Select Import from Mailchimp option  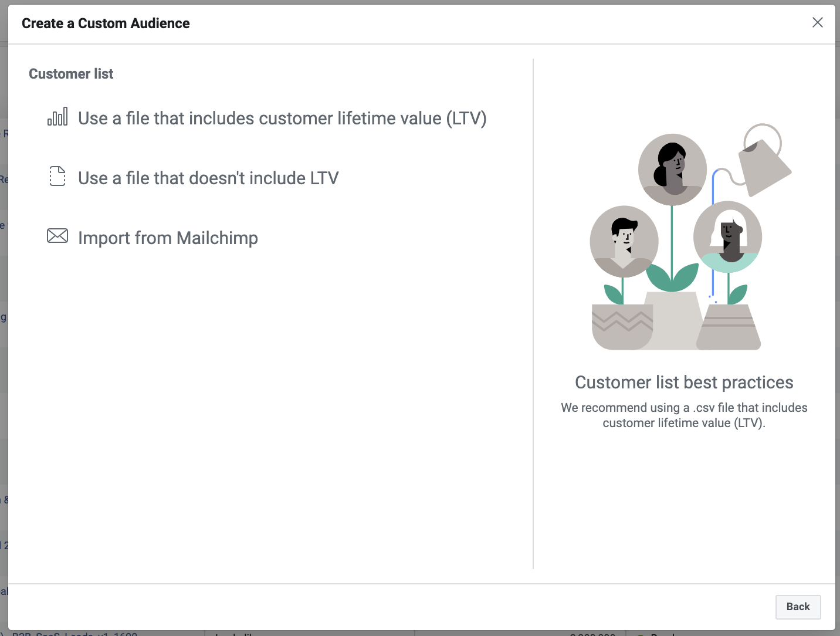click(x=168, y=238)
